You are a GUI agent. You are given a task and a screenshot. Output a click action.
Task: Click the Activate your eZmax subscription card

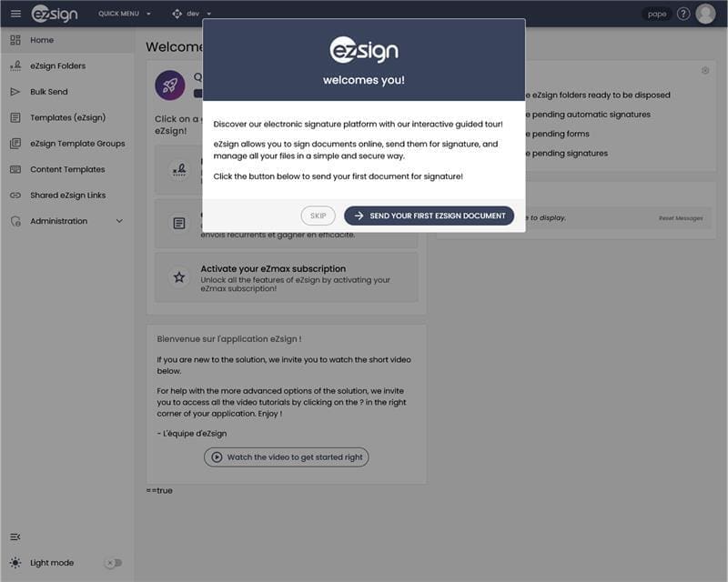tap(286, 276)
